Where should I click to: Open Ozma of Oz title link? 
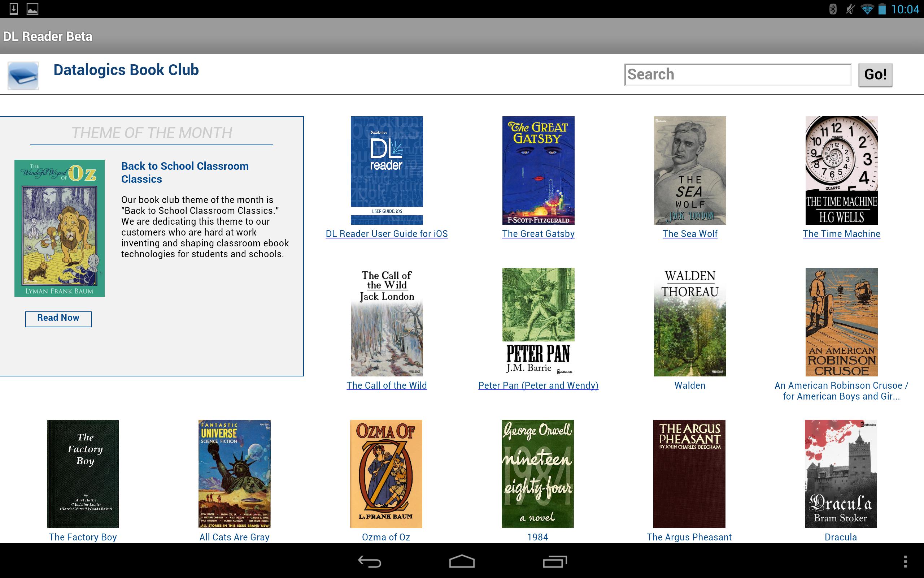386,537
